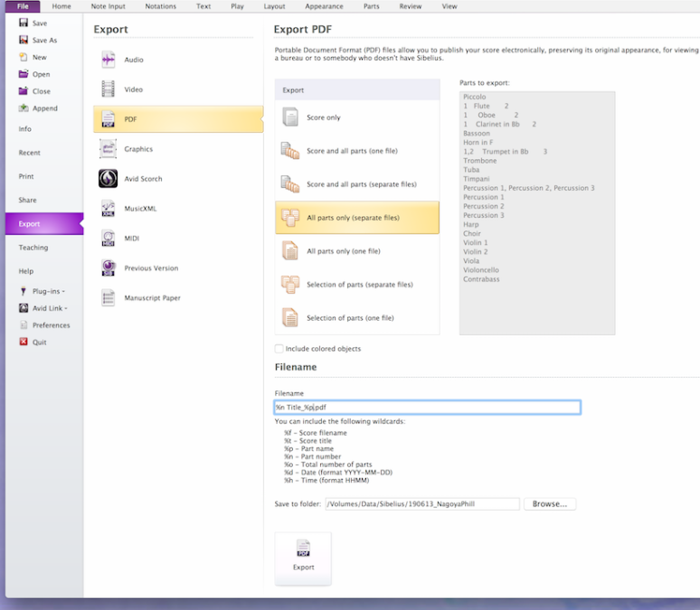Click the red Quit icon
The image size is (700, 610).
[24, 342]
